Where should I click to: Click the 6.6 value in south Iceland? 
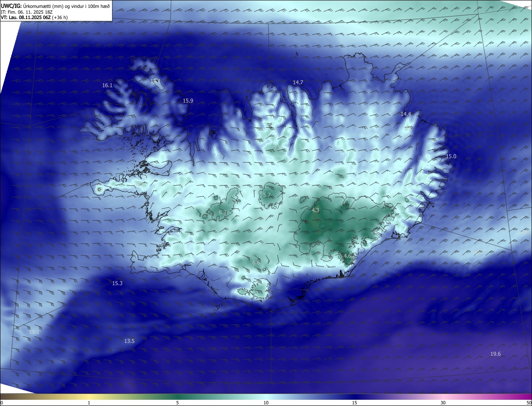[x=256, y=262]
